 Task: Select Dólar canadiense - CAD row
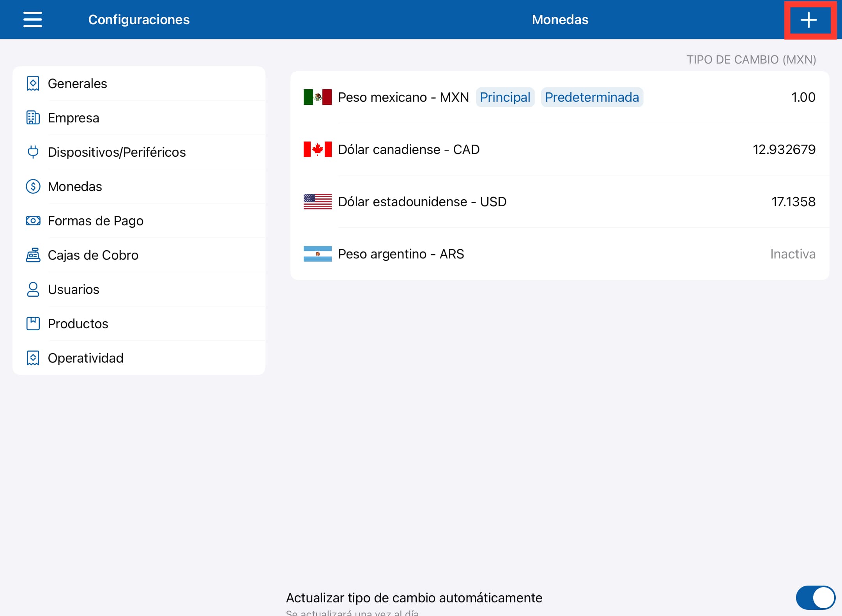coord(560,149)
